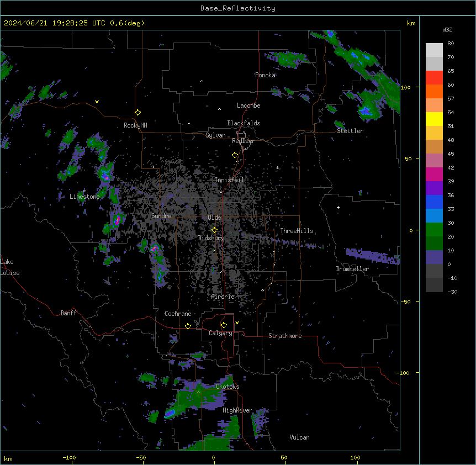Click the yellow diamond marker above RockyMH
This screenshot has width=476, height=465.
pyautogui.click(x=138, y=113)
